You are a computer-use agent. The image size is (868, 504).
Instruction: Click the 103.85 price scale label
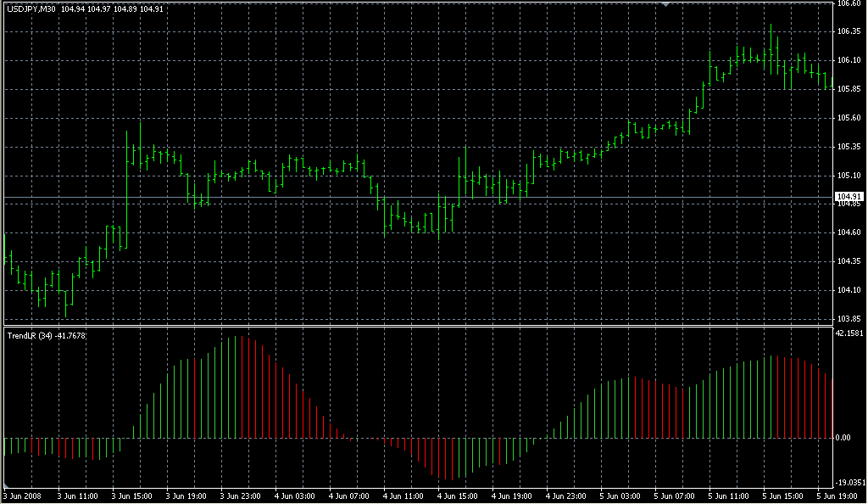click(849, 319)
